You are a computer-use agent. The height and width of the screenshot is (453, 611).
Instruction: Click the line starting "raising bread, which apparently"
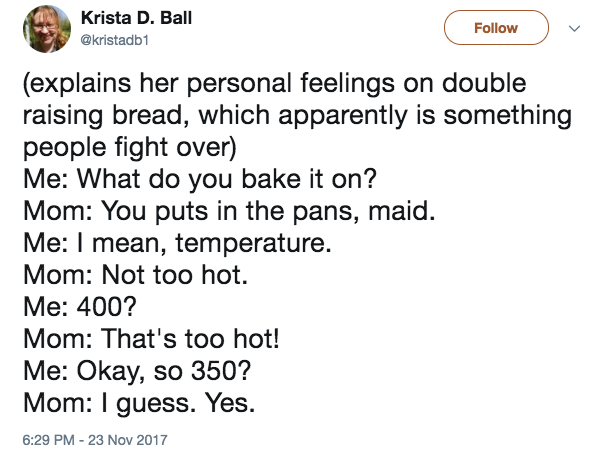297,116
